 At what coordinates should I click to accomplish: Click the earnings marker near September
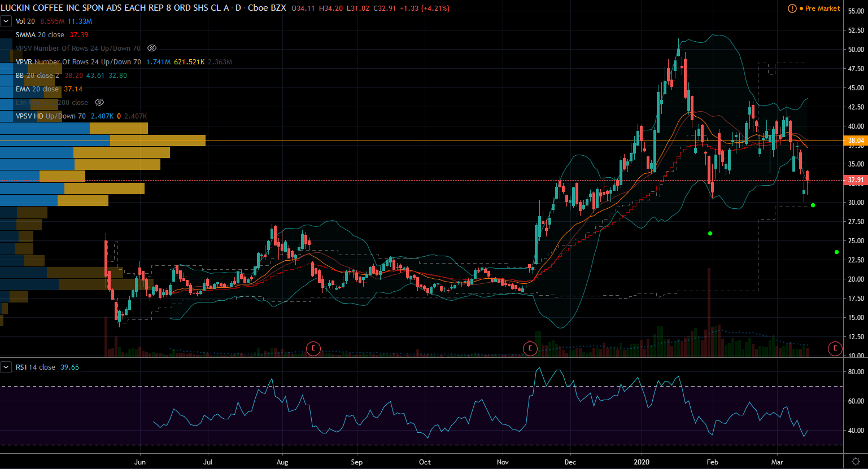click(x=313, y=348)
